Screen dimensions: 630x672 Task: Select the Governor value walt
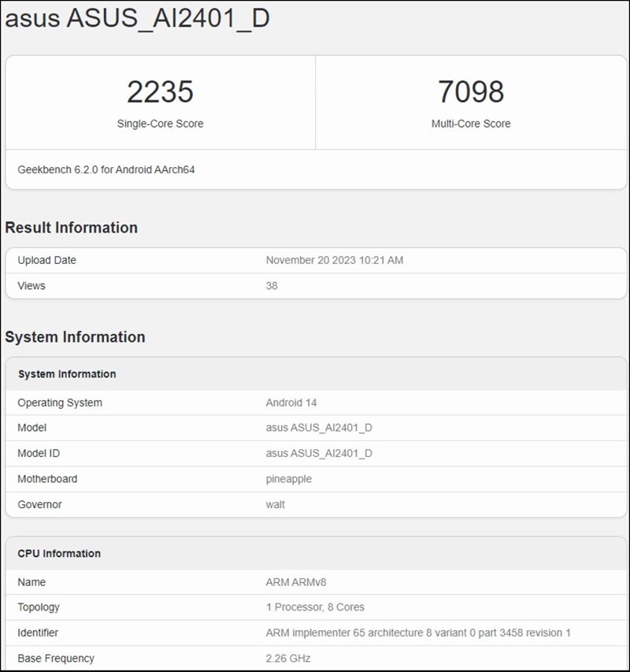tap(274, 504)
